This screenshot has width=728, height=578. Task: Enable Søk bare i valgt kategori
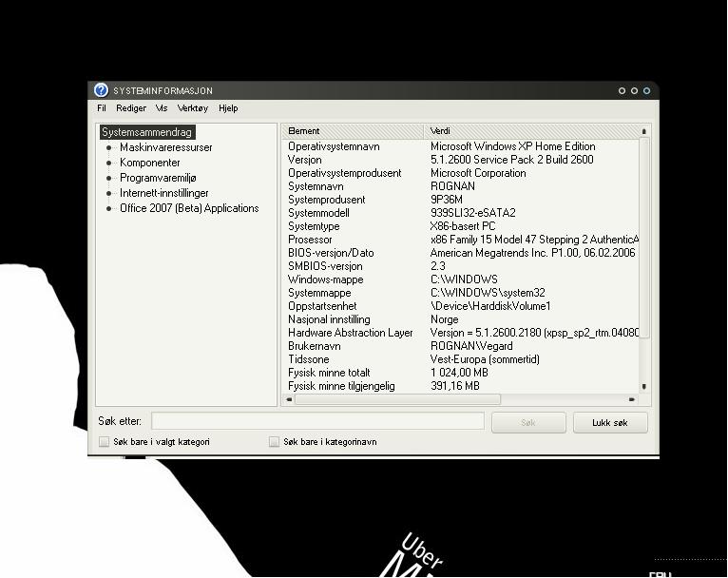click(x=104, y=441)
